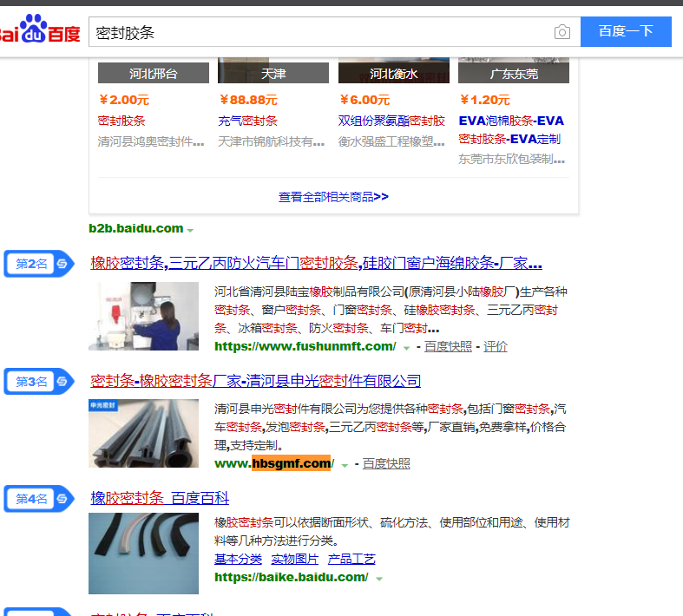Click the https://baike.baidu.com/ URL
Viewport: 683px width, 616px height.
tap(292, 577)
